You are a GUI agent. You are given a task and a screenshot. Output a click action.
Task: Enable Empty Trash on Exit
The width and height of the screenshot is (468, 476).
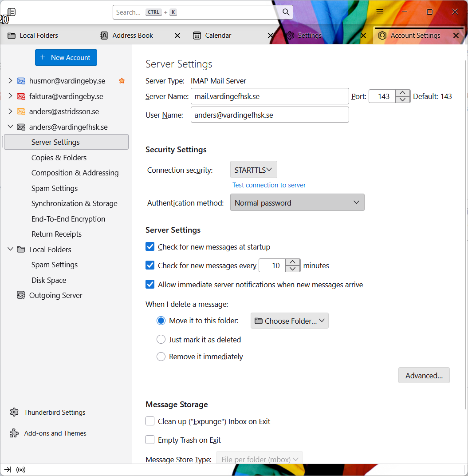click(x=150, y=440)
